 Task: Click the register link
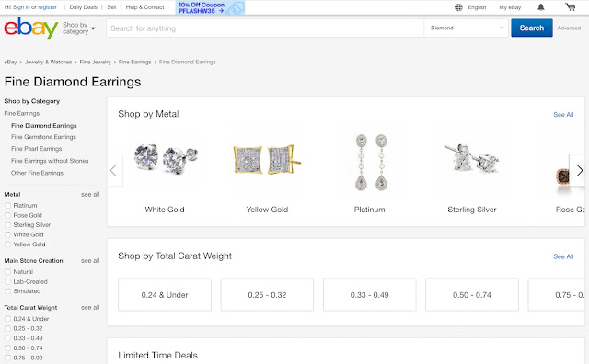47,7
